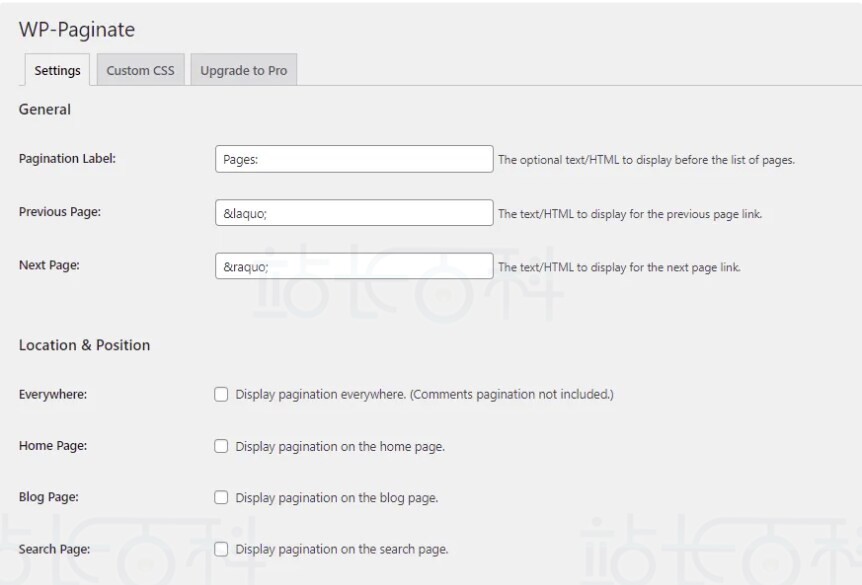The height and width of the screenshot is (585, 862).
Task: Toggle the Search Page pagination checkbox
Action: pos(221,549)
